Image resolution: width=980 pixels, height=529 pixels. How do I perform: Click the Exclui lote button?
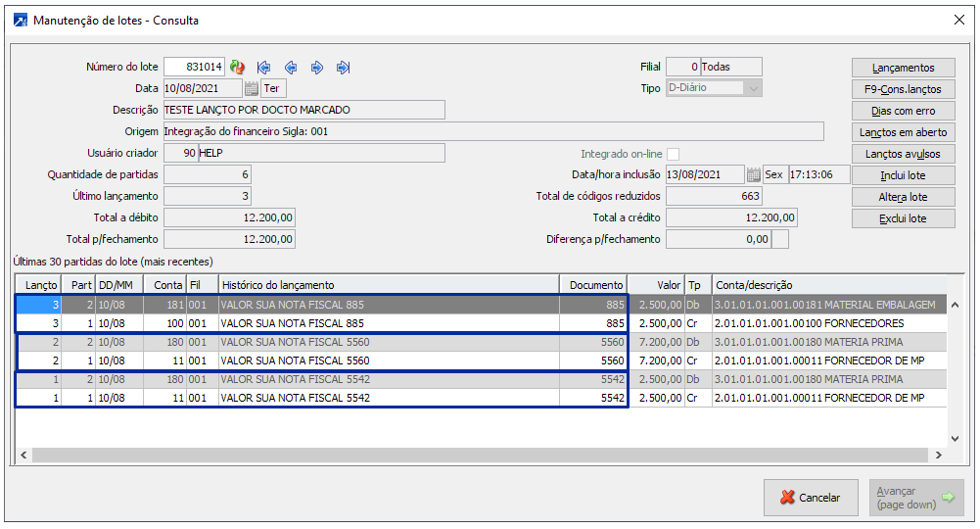pyautogui.click(x=903, y=218)
